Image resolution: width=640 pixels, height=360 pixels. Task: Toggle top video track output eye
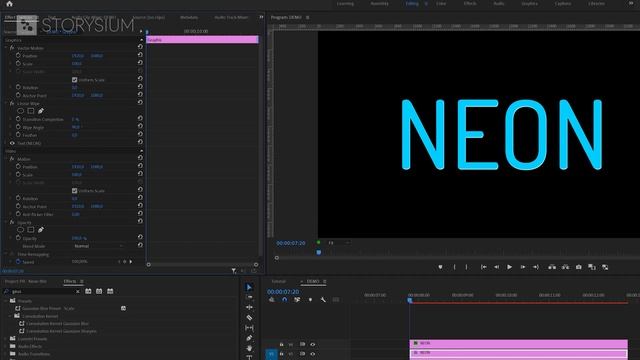tap(313, 344)
